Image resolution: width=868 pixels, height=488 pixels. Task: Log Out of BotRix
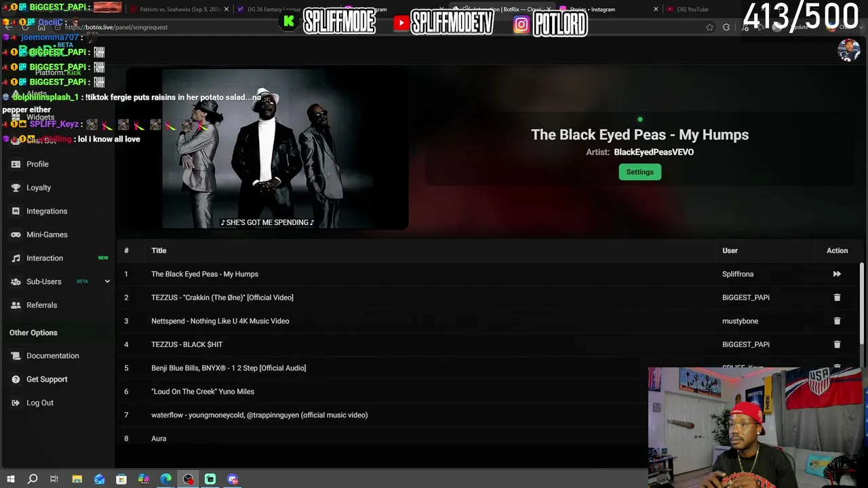[40, 403]
